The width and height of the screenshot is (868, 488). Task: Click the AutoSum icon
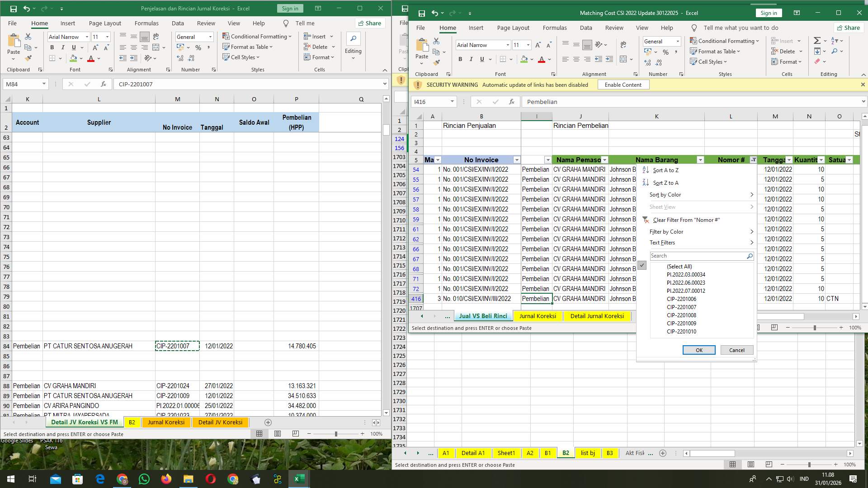pyautogui.click(x=817, y=40)
